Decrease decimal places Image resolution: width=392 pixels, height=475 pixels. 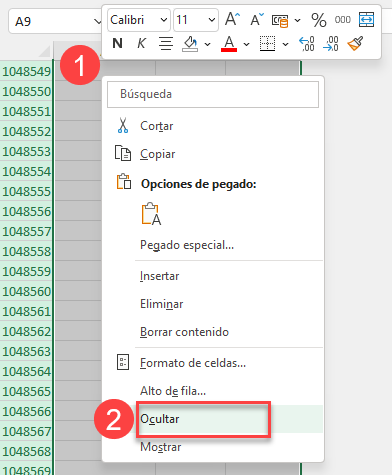point(331,44)
